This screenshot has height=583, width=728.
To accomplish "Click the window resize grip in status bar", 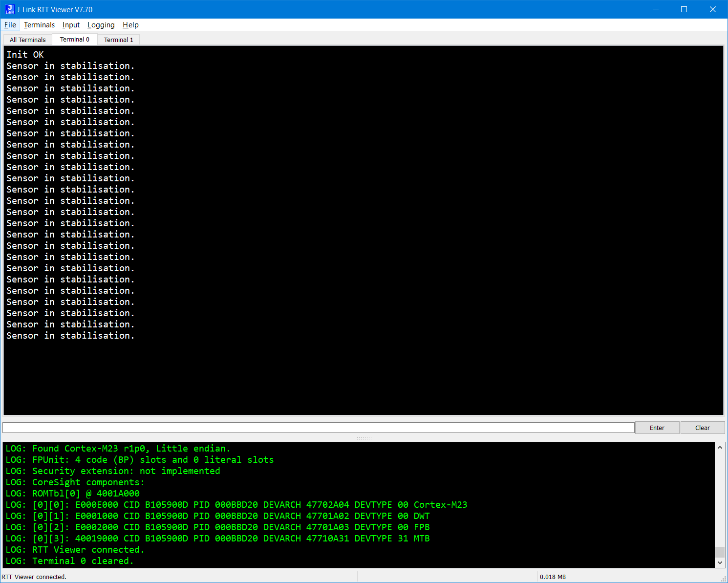I will tap(724, 578).
